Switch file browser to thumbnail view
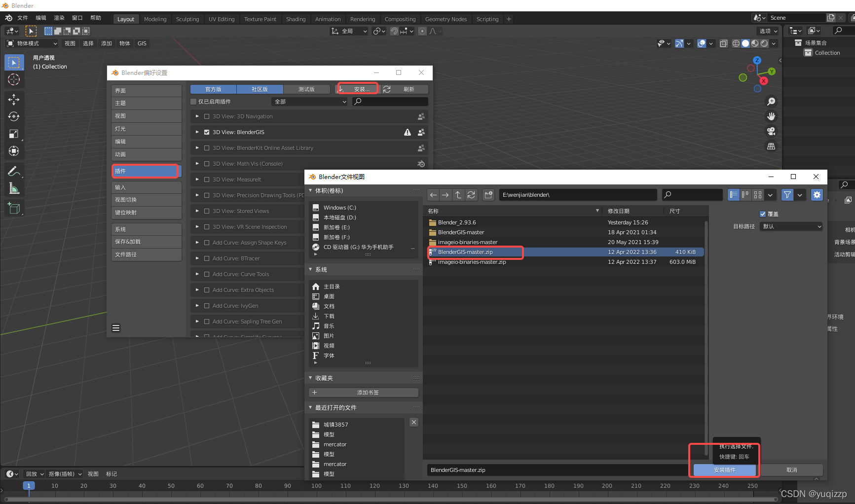The width and height of the screenshot is (855, 504). [x=758, y=195]
